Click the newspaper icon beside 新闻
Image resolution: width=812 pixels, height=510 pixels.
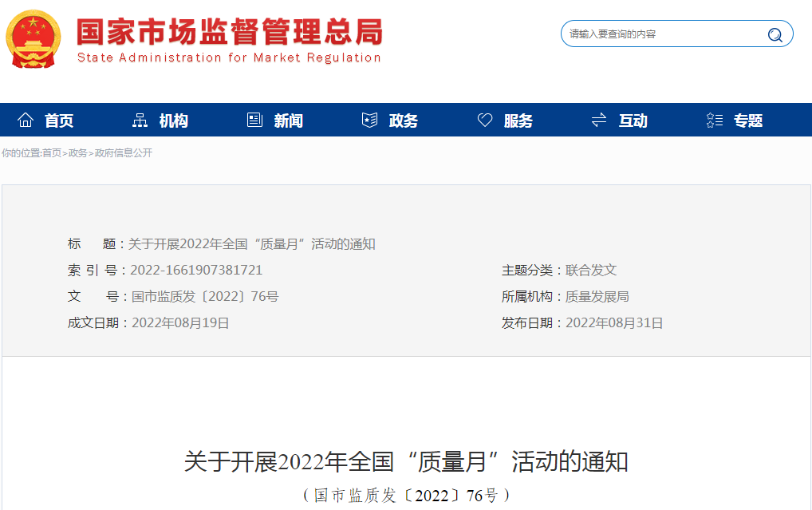click(254, 121)
